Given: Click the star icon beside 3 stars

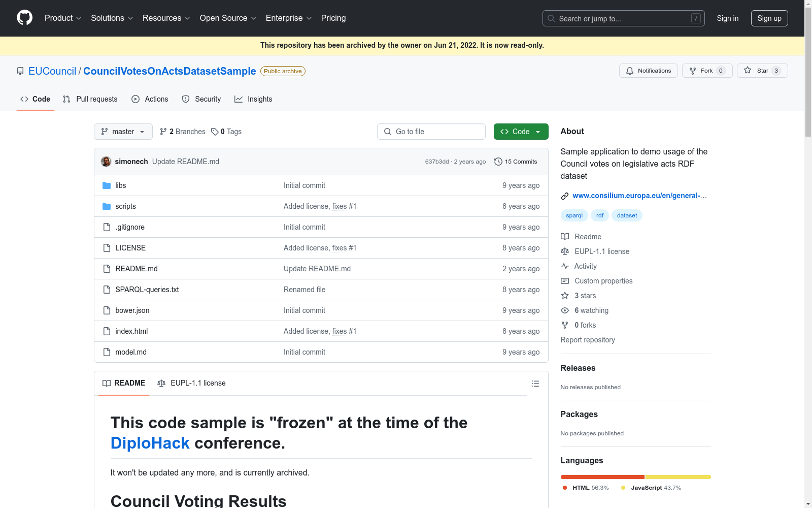Looking at the screenshot, I should click(x=565, y=296).
